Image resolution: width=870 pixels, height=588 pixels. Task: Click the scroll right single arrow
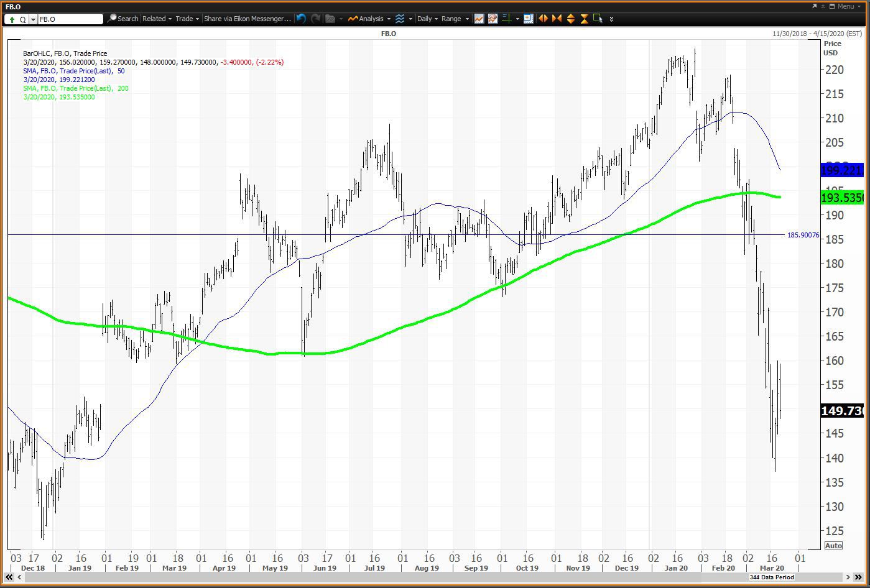click(848, 577)
